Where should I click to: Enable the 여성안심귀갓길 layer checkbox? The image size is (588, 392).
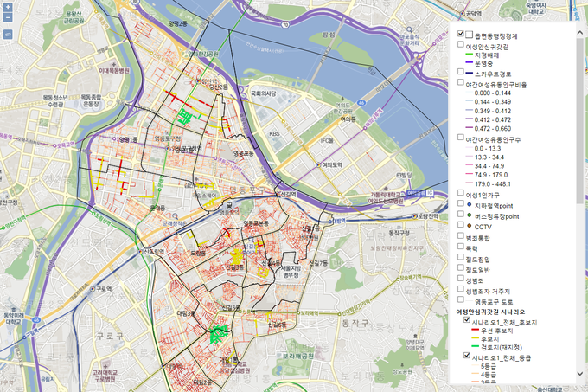[x=461, y=44]
